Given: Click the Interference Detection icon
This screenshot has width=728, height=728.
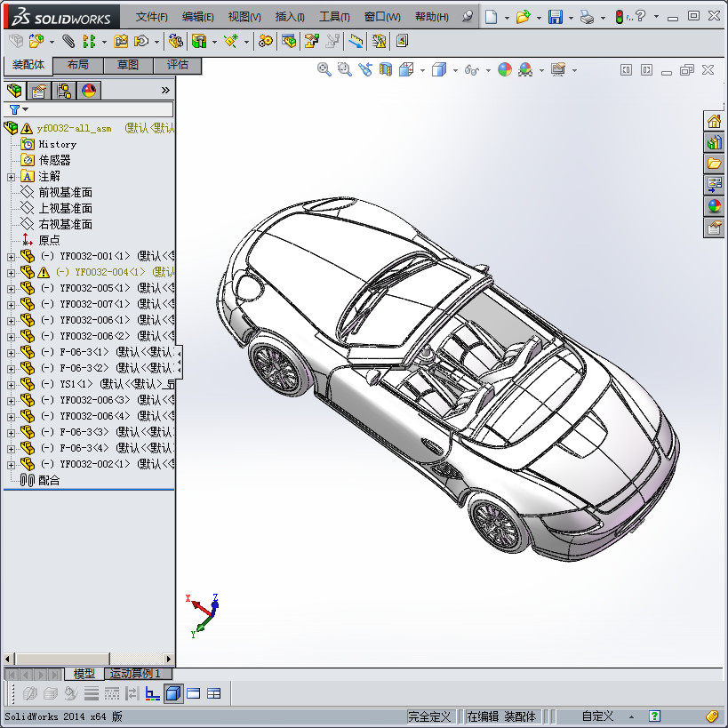Looking at the screenshot, I should pyautogui.click(x=379, y=41).
